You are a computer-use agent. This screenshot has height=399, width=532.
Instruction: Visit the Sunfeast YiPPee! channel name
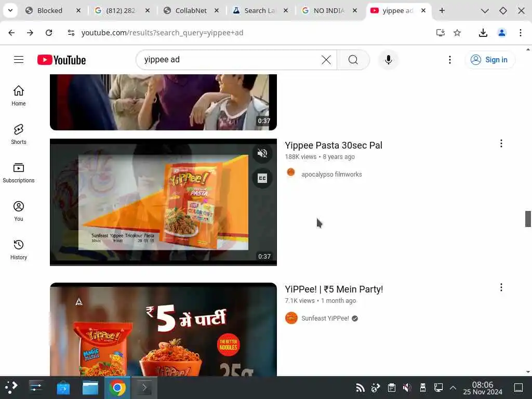point(325,318)
